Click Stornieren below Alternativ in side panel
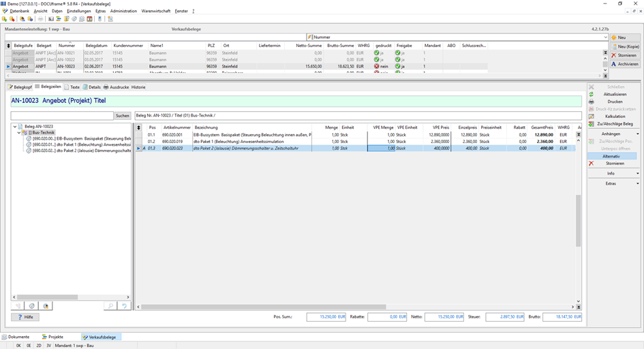The width and height of the screenshot is (644, 349). [x=615, y=164]
